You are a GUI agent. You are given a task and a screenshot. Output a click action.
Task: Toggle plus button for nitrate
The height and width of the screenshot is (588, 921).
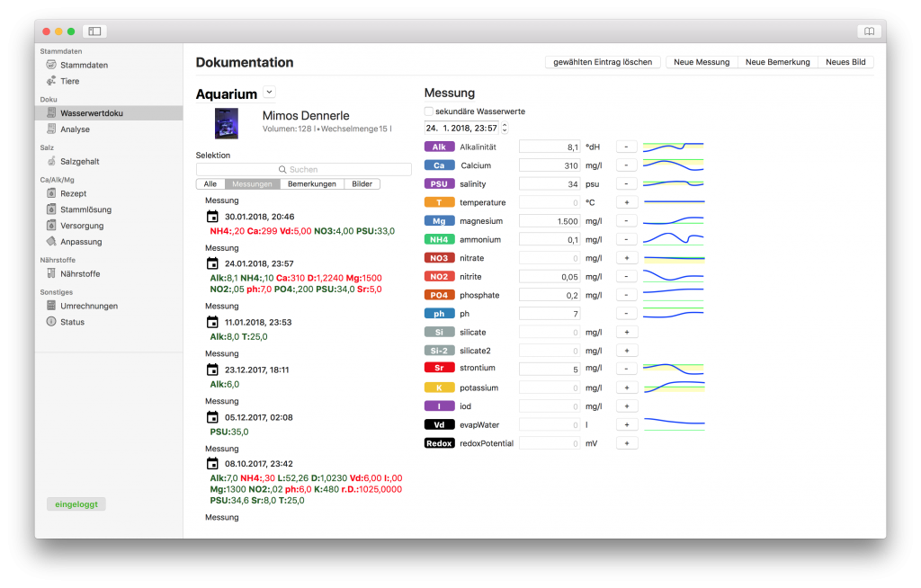627,258
